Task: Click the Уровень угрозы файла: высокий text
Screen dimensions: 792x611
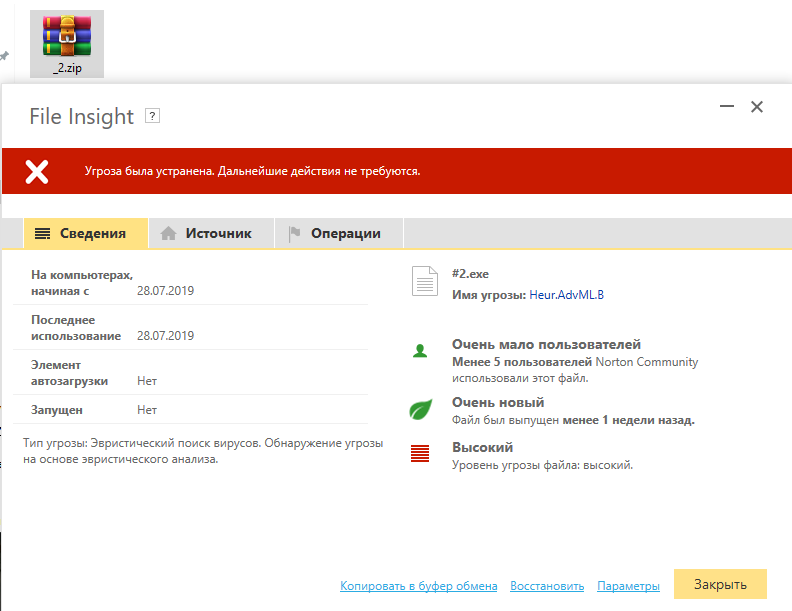Action: click(x=542, y=465)
